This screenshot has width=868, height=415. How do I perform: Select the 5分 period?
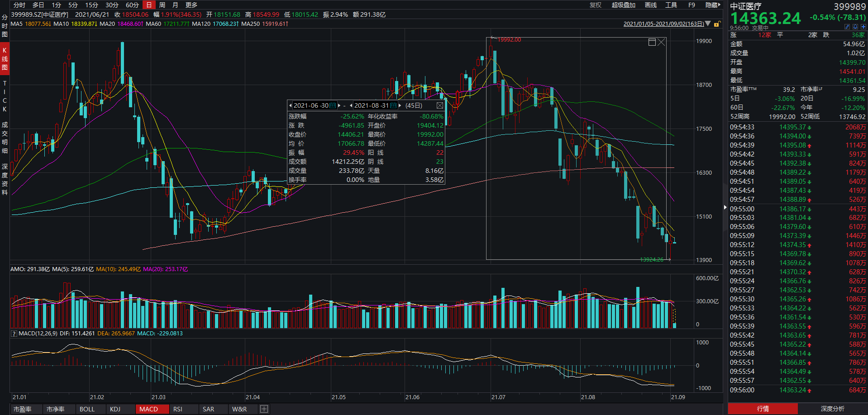tap(73, 5)
